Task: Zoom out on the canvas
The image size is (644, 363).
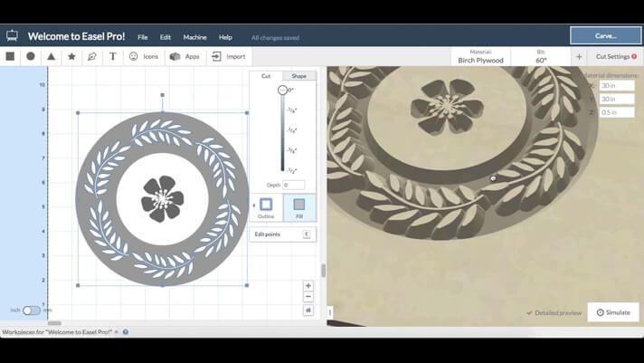Action: [308, 297]
